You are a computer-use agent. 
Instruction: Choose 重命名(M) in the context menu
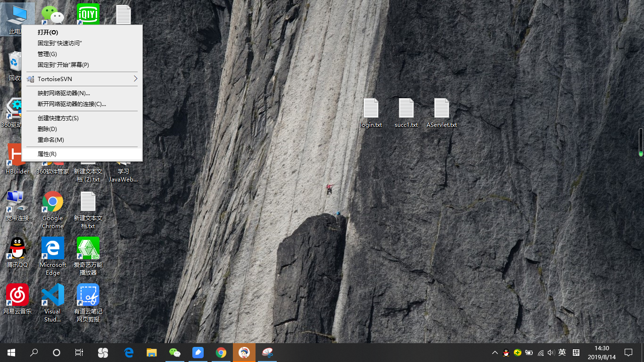click(x=82, y=140)
